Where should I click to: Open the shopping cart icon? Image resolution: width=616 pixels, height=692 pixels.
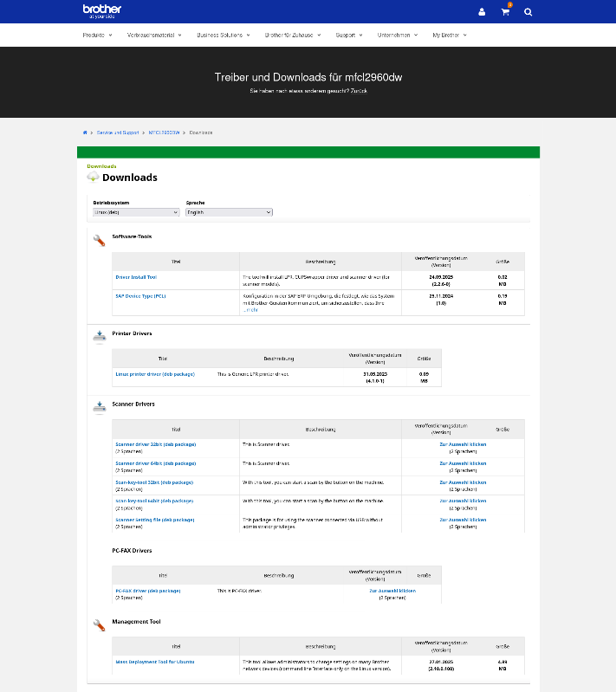pyautogui.click(x=506, y=12)
